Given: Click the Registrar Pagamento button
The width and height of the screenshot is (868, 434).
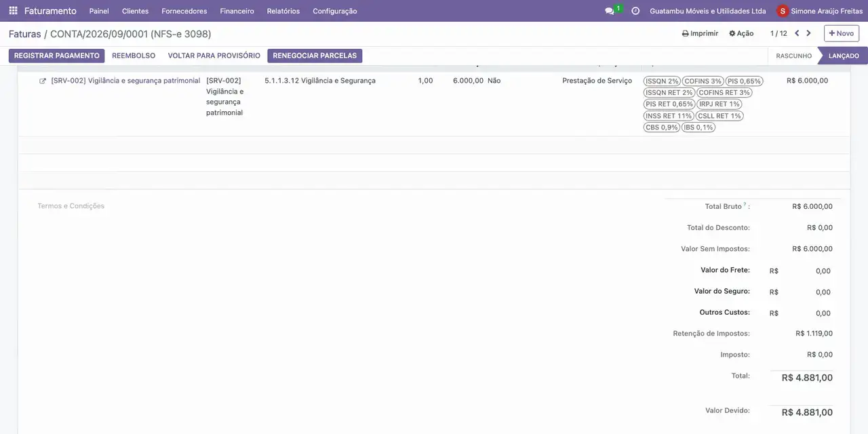Looking at the screenshot, I should 57,56.
